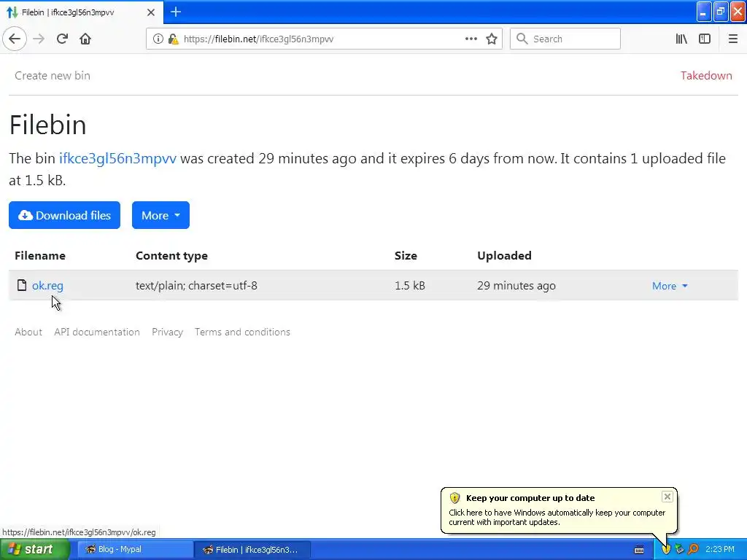This screenshot has width=747, height=560.
Task: Reload the current page
Action: click(62, 39)
